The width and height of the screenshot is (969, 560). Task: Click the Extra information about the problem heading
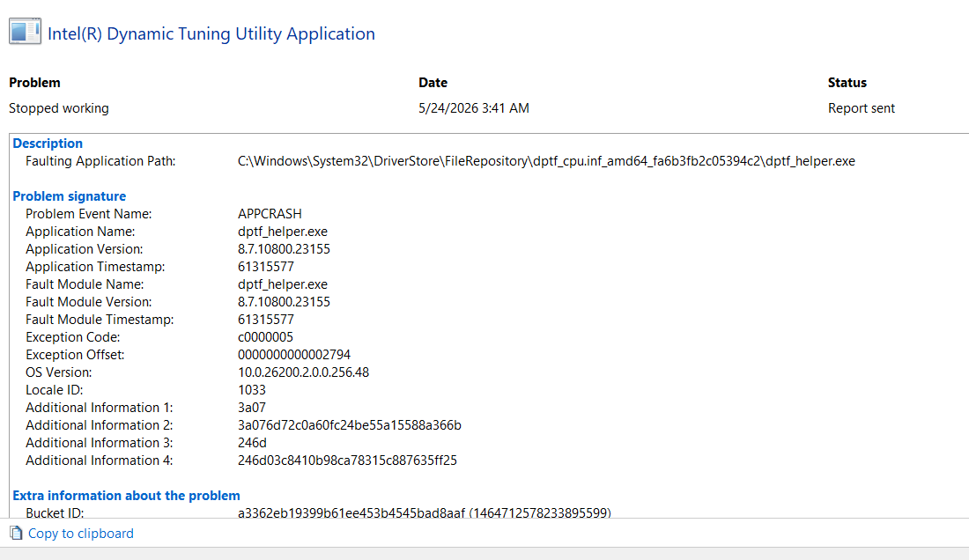[126, 496]
